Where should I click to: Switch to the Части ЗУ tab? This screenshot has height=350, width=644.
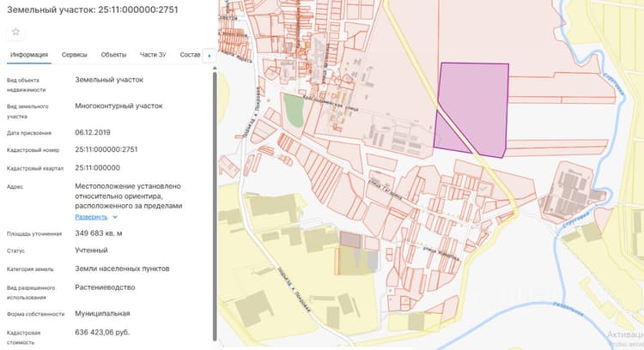[x=153, y=55]
